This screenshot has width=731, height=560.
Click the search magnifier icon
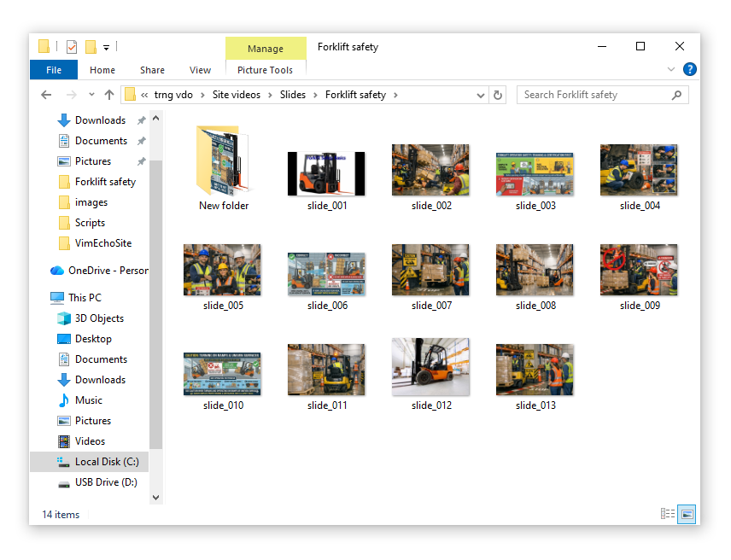point(676,95)
